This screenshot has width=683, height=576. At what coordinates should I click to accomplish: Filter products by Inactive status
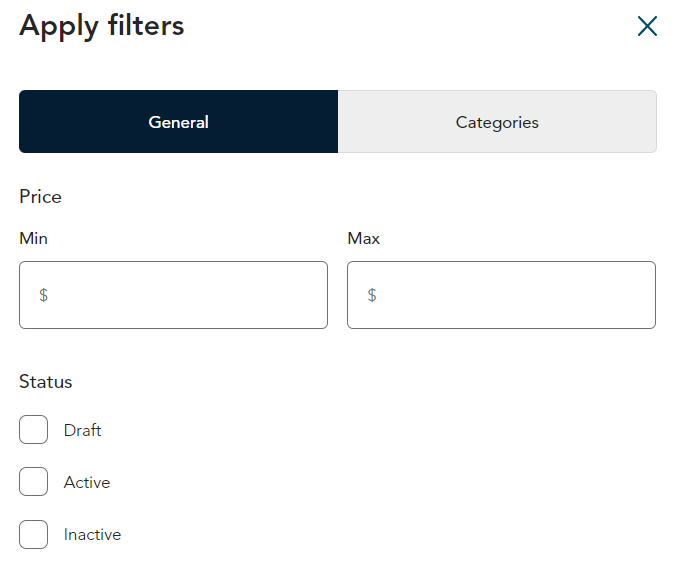tap(34, 534)
